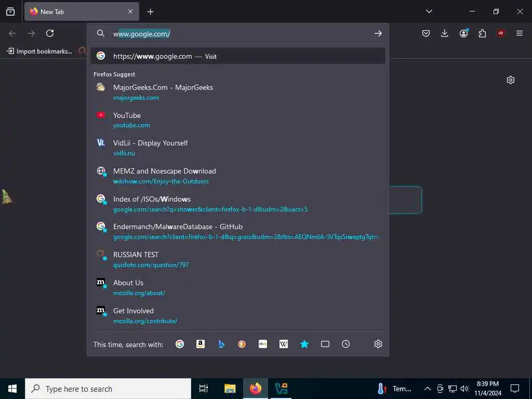Open the network tray icon
Viewport: 532px width, 399px height.
coord(453,389)
